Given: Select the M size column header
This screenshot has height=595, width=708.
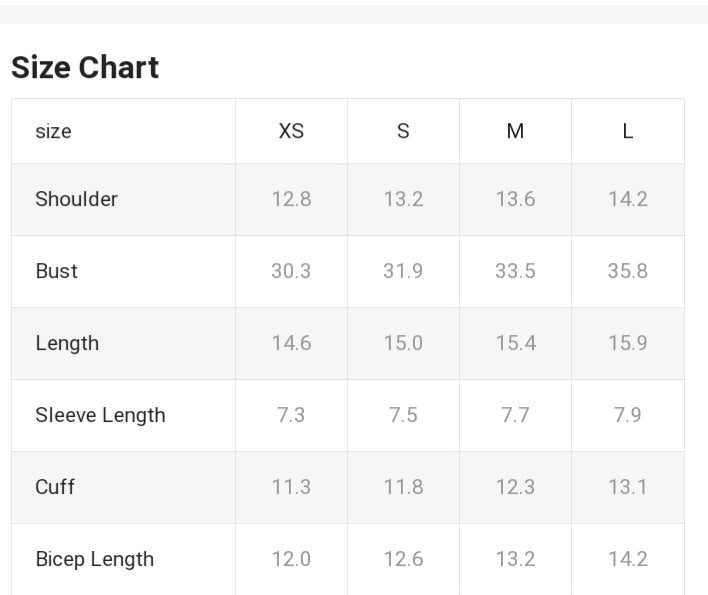Looking at the screenshot, I should (x=515, y=131).
